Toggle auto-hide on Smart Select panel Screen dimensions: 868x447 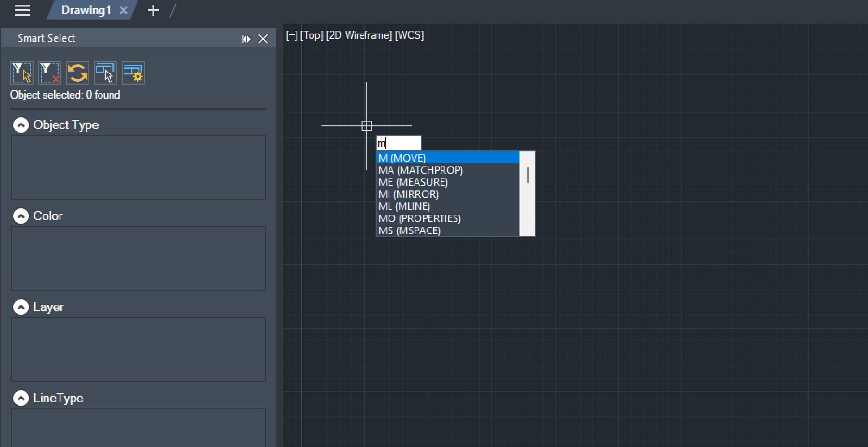[246, 39]
